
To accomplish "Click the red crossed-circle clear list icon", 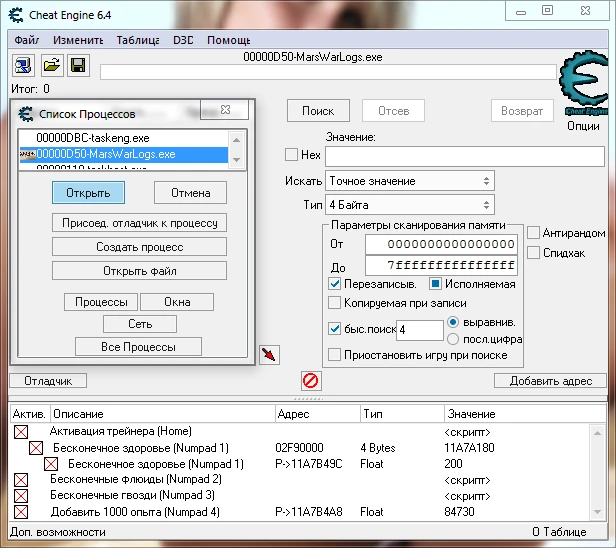I will click(x=311, y=381).
